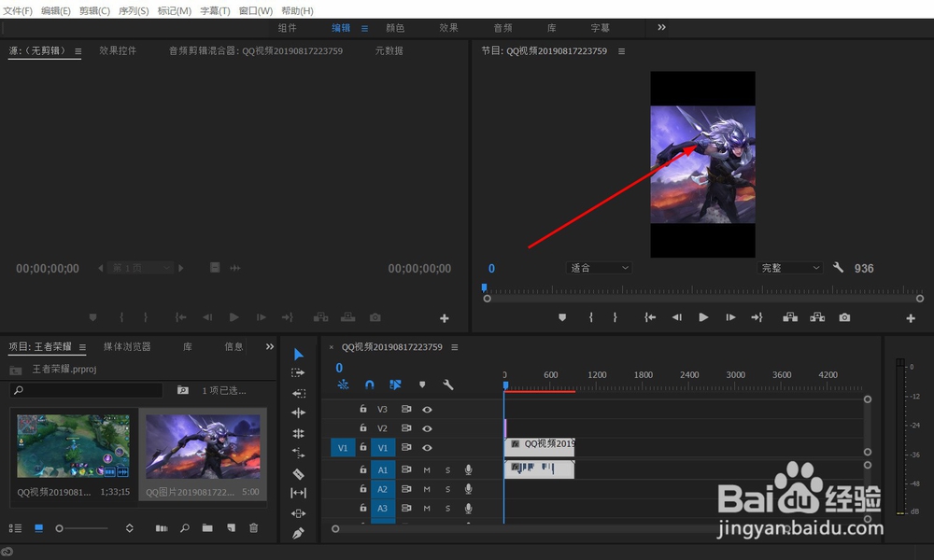
Task: Create new bin folder in project
Action: (x=207, y=528)
